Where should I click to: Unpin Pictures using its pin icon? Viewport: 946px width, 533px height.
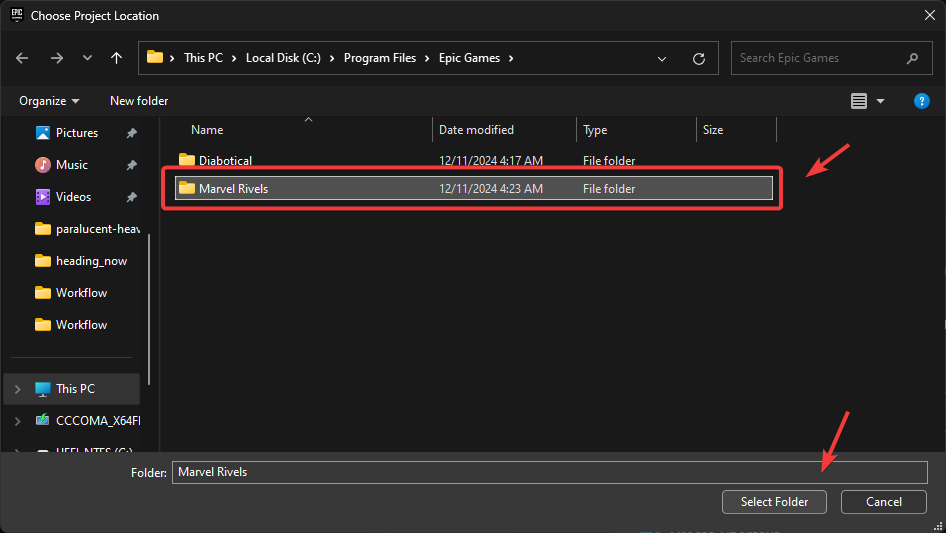pyautogui.click(x=131, y=133)
